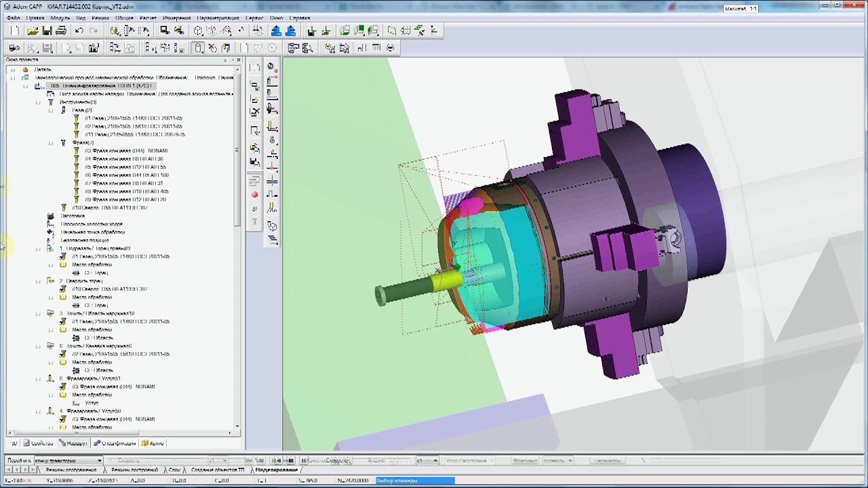868x488 pixels.
Task: Select operation 005 Токарно-фрезерная
Action: tap(100, 86)
